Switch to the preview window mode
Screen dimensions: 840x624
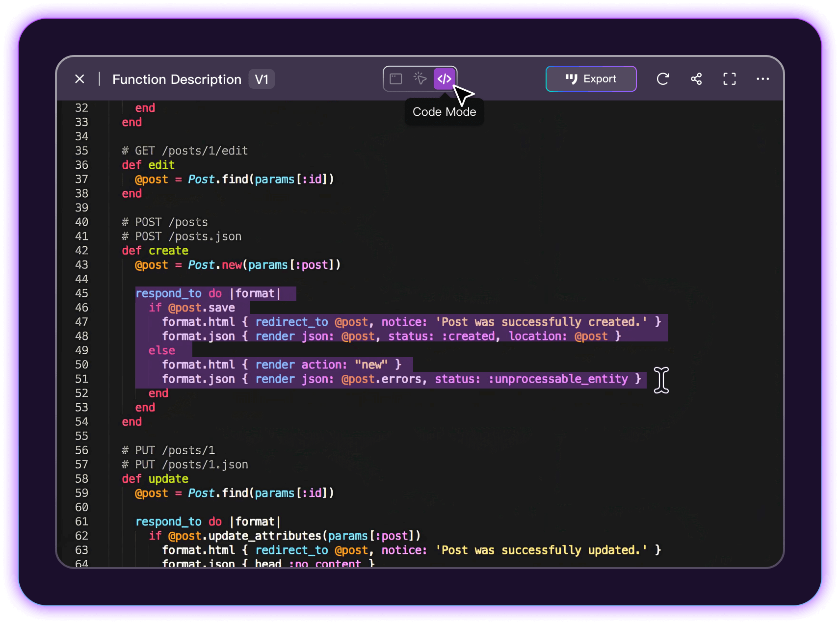[x=396, y=79]
